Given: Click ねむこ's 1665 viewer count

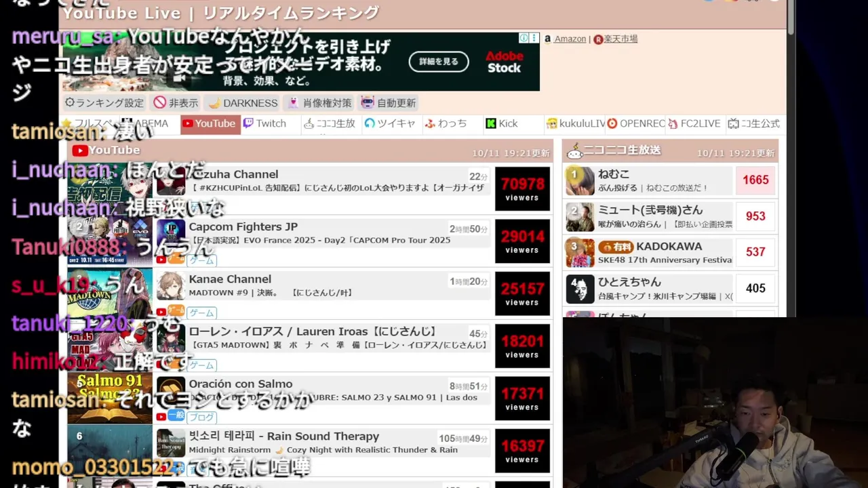Looking at the screenshot, I should pyautogui.click(x=755, y=180).
